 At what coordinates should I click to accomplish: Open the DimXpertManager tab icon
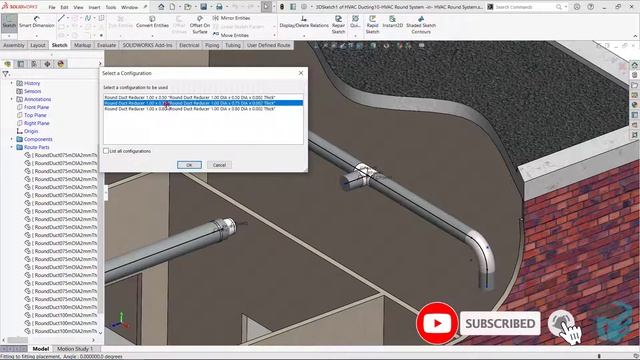point(47,64)
